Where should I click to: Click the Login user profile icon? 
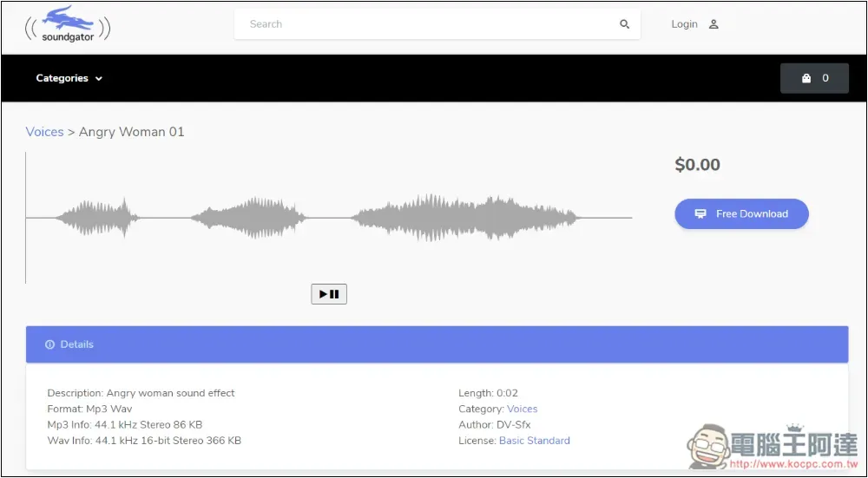point(713,24)
